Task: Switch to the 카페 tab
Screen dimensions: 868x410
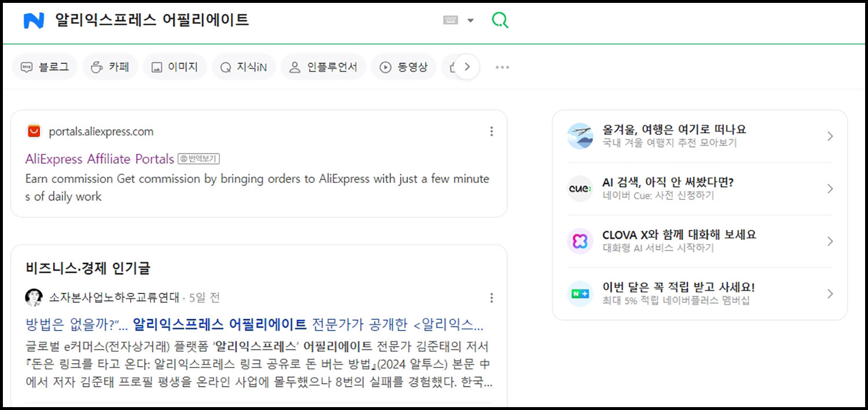Action: [110, 67]
